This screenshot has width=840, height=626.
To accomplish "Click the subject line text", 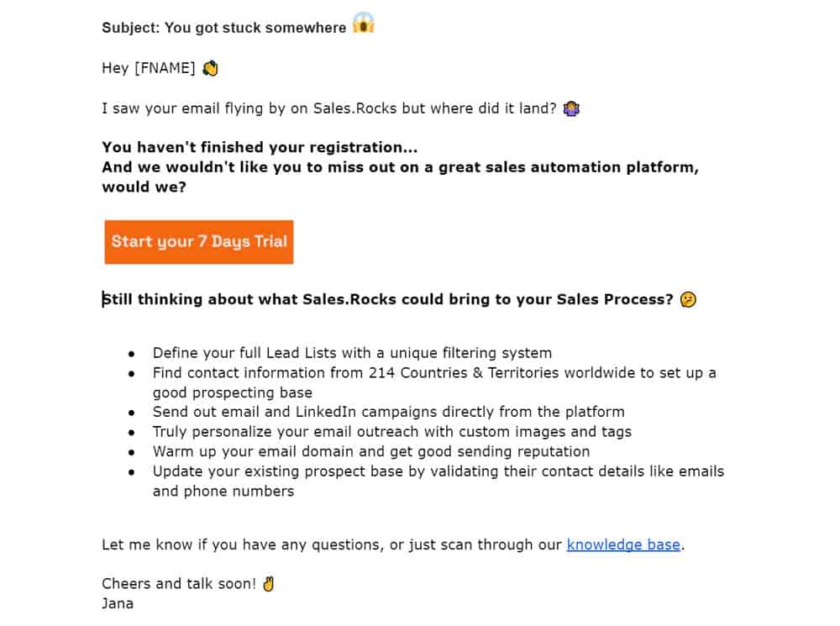I will click(x=223, y=28).
